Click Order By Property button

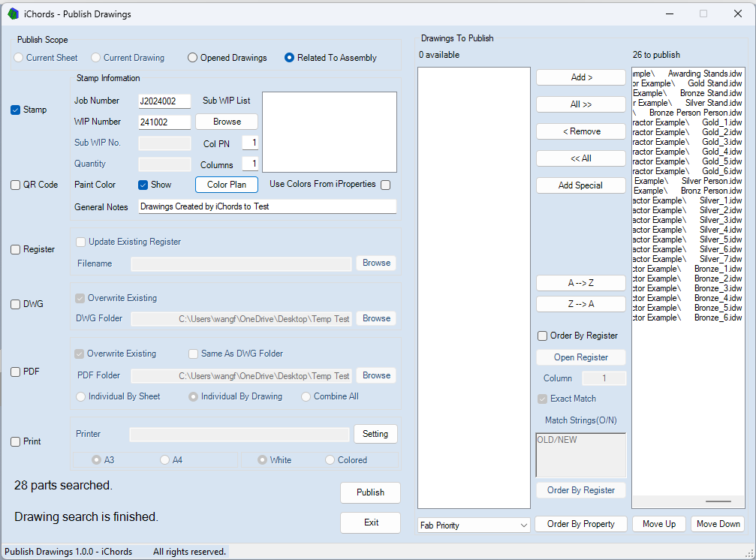[x=581, y=524]
